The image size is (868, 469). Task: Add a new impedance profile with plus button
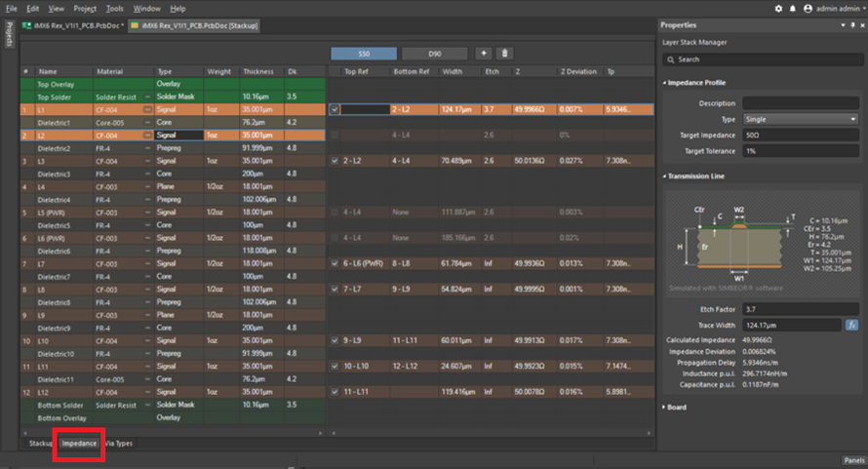click(485, 53)
